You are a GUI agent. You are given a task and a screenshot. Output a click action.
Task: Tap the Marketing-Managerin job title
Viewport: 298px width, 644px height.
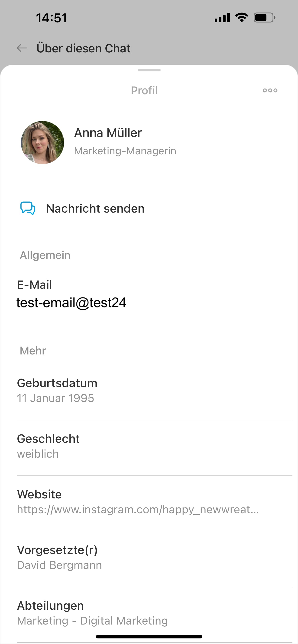[x=125, y=151]
